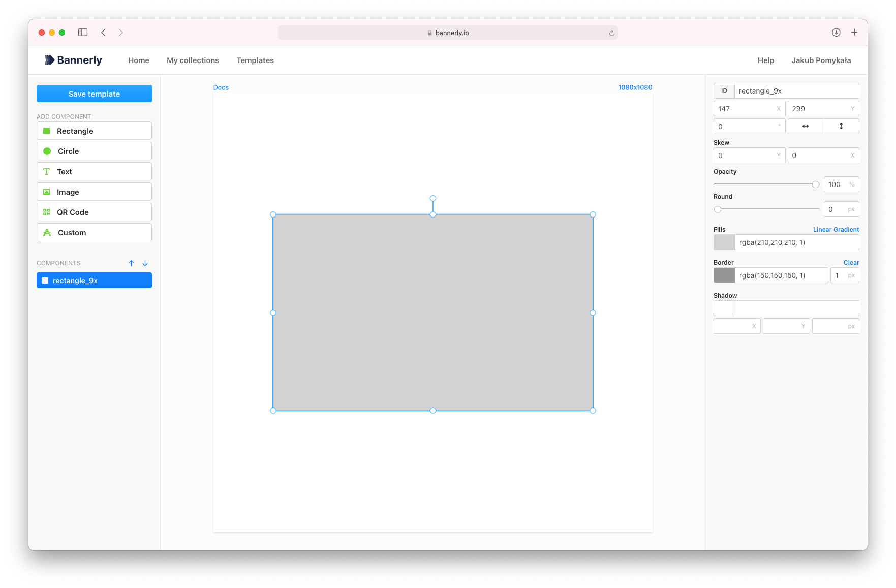Click the Skew X input field
The image size is (896, 588).
point(823,156)
